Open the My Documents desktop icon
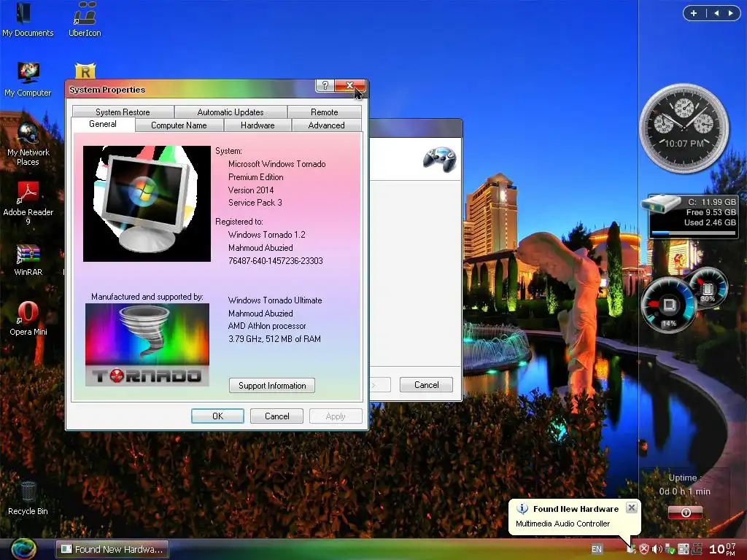 click(x=27, y=19)
